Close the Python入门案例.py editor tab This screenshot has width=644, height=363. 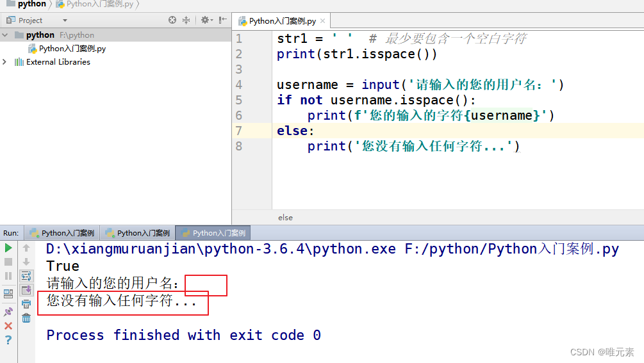coord(323,21)
